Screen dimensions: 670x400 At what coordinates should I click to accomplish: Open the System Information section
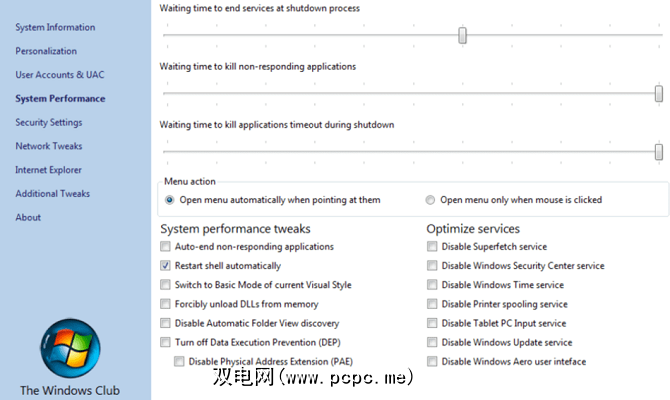point(55,27)
